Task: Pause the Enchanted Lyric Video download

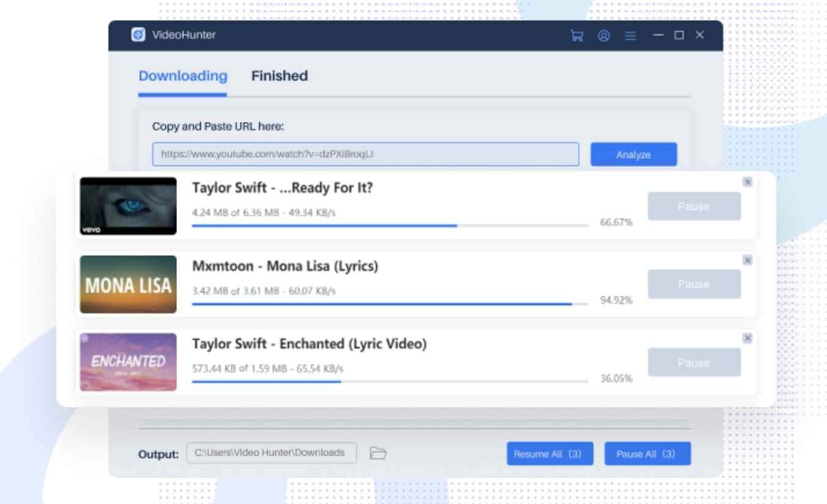Action: click(x=694, y=362)
